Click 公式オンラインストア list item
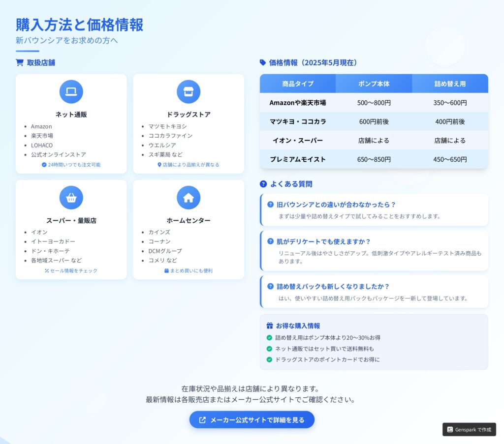The width and height of the screenshot is (504, 444). 59,154
